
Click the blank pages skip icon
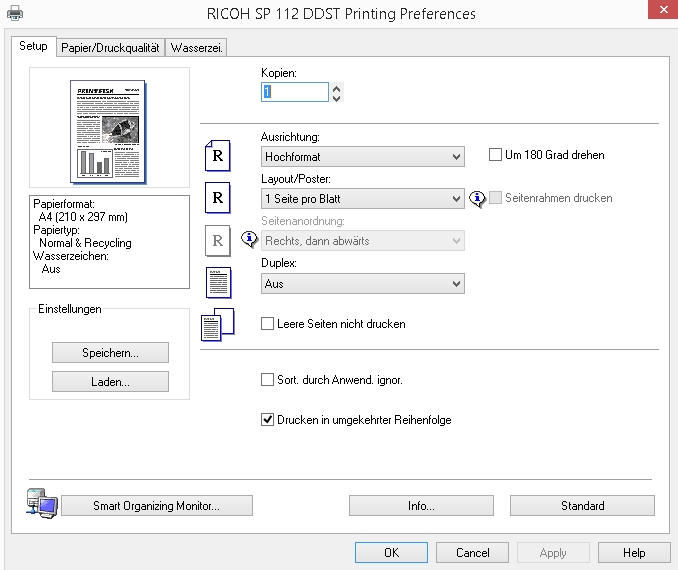point(217,324)
